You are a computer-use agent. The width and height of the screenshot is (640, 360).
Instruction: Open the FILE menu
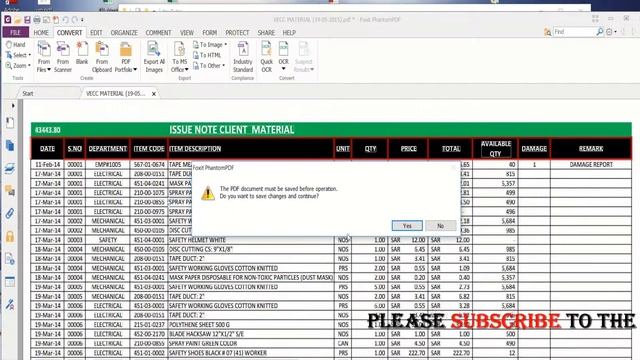[16, 32]
